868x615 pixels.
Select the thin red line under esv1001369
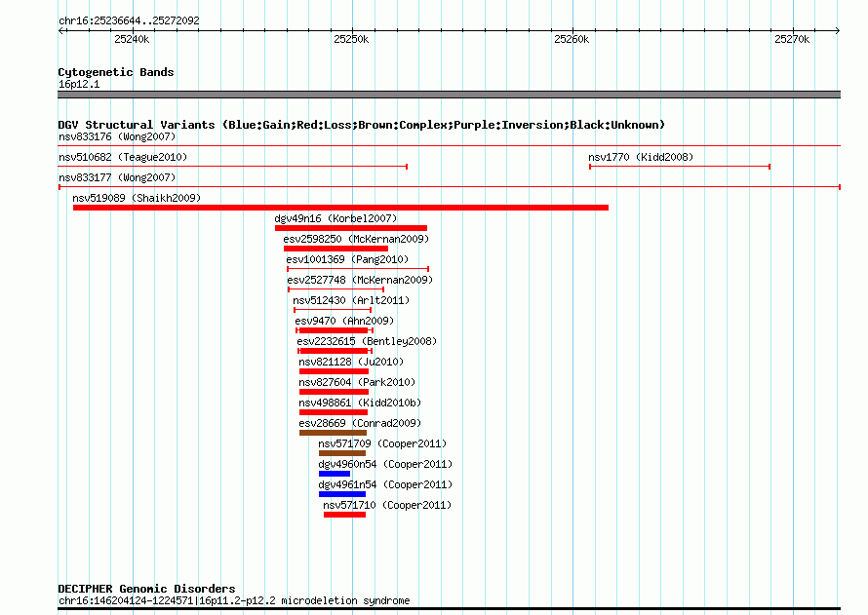click(x=358, y=269)
